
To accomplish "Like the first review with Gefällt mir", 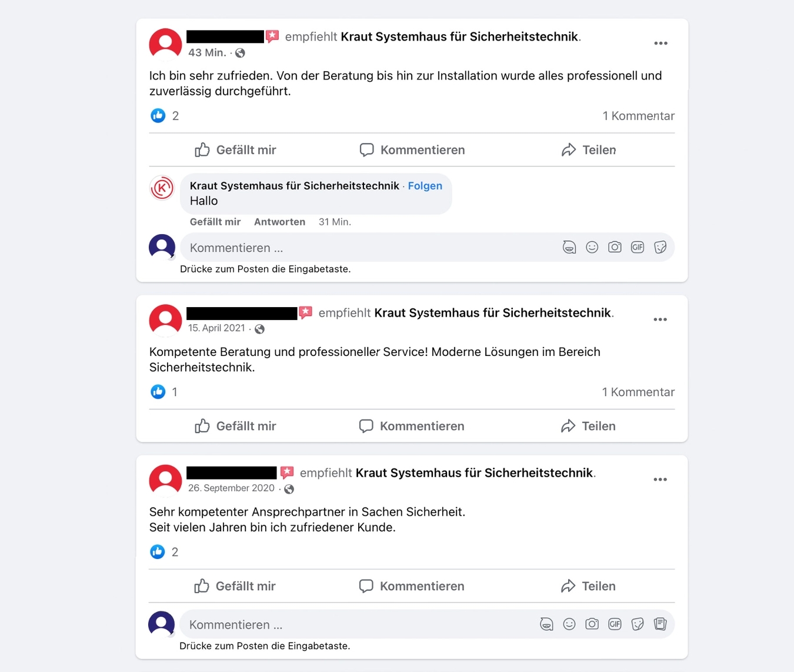I will coord(235,150).
